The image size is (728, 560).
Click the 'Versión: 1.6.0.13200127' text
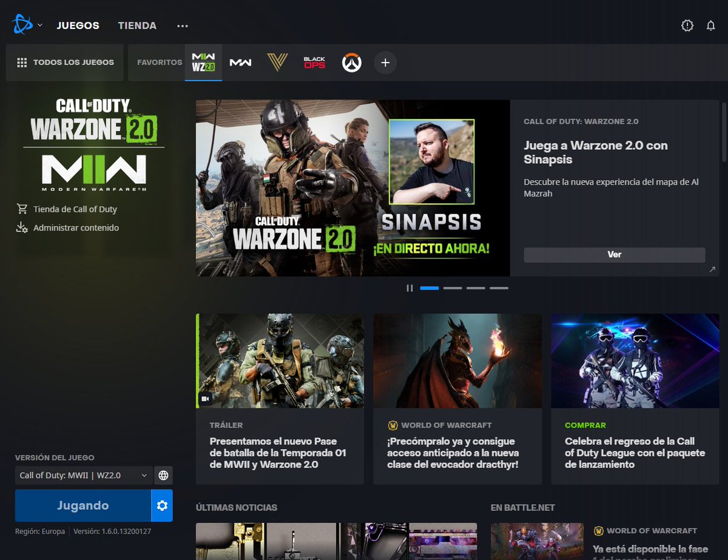tap(112, 531)
